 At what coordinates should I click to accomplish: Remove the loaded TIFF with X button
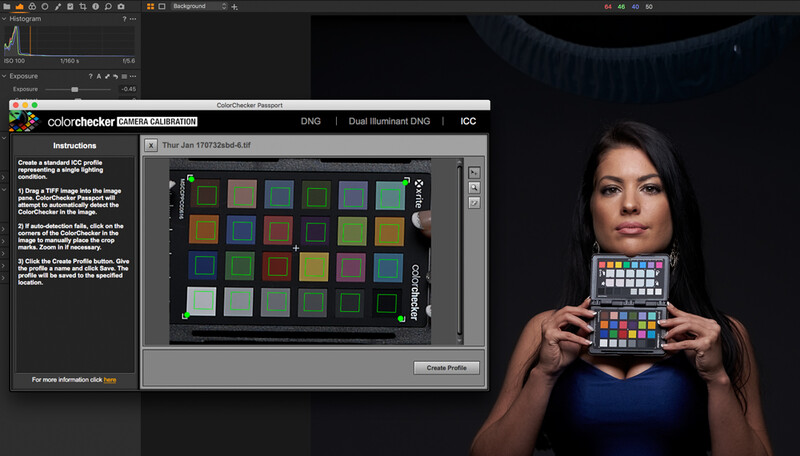(x=151, y=145)
